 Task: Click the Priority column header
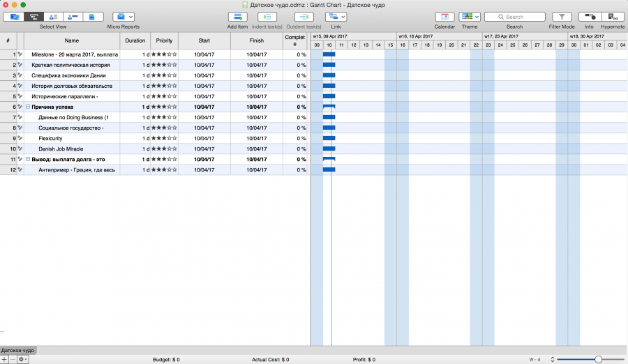[164, 41]
